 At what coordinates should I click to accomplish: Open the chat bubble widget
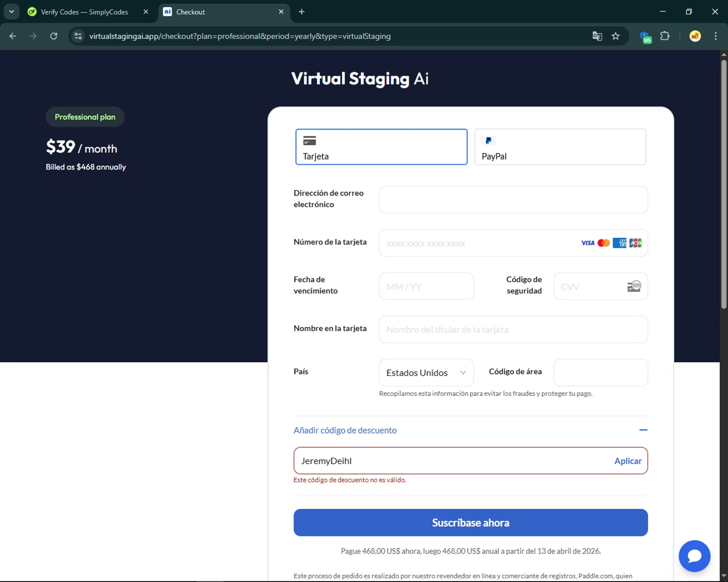click(695, 556)
